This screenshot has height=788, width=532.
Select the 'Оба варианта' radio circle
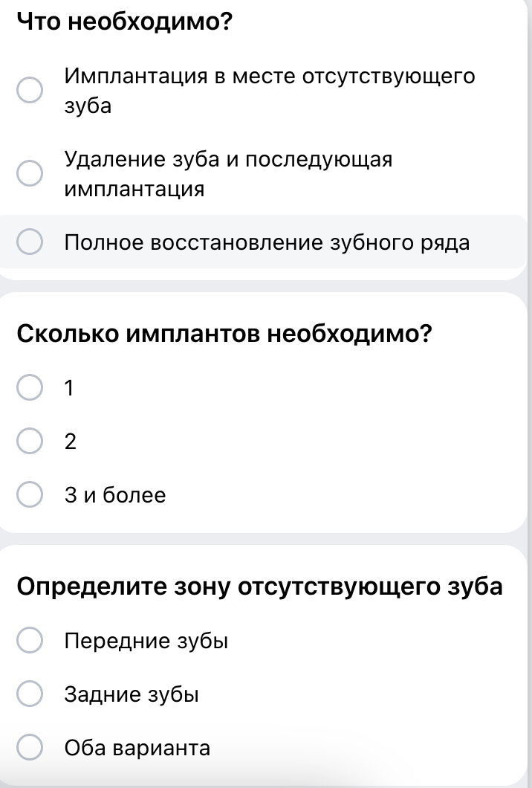click(x=30, y=748)
